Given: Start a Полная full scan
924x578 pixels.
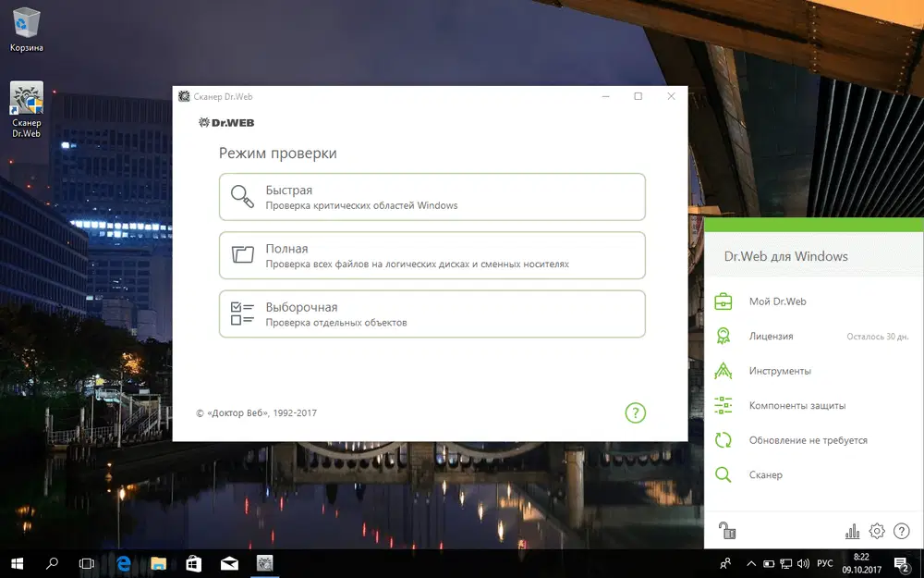Looking at the screenshot, I should (x=432, y=255).
